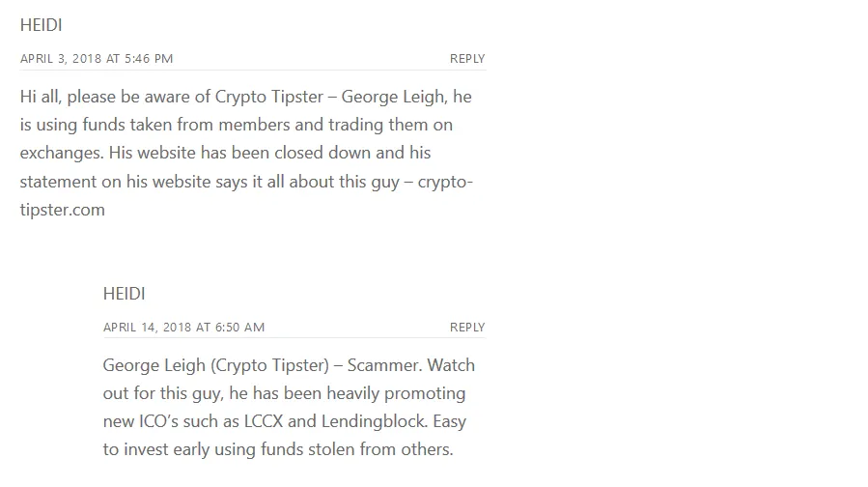Reply to Heidi's April 14 nested comment
Screen dimensions: 868x487
click(467, 328)
